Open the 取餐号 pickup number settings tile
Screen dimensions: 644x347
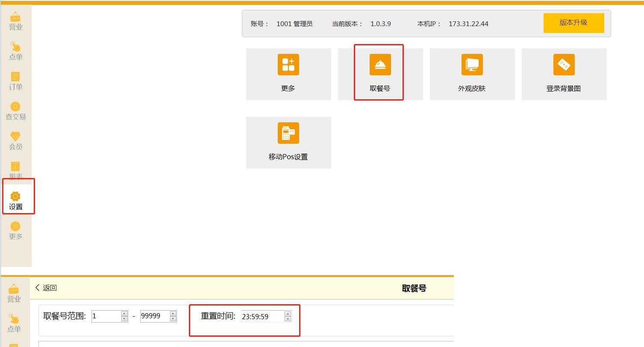coord(380,74)
